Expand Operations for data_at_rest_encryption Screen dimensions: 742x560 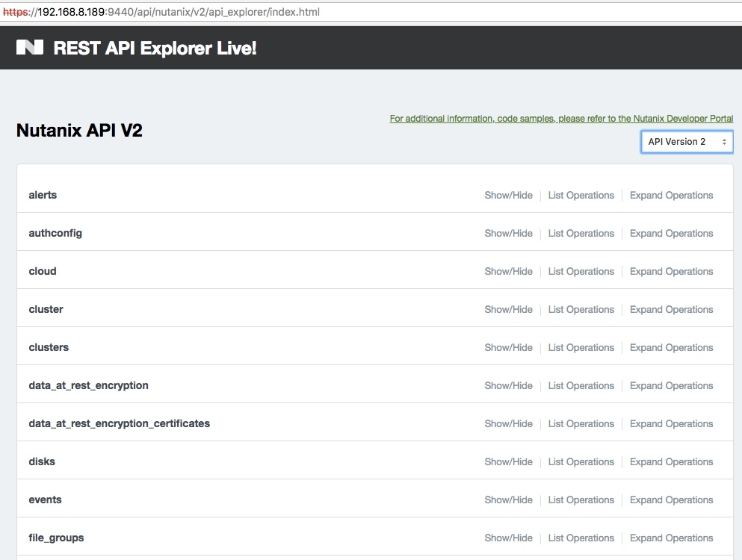coord(670,385)
